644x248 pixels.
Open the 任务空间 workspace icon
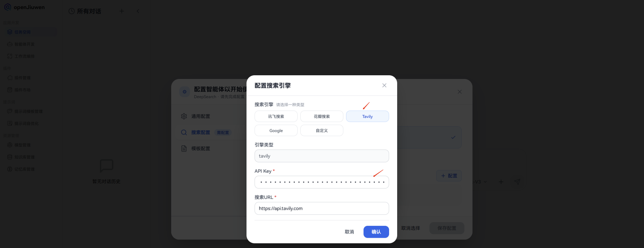point(9,32)
